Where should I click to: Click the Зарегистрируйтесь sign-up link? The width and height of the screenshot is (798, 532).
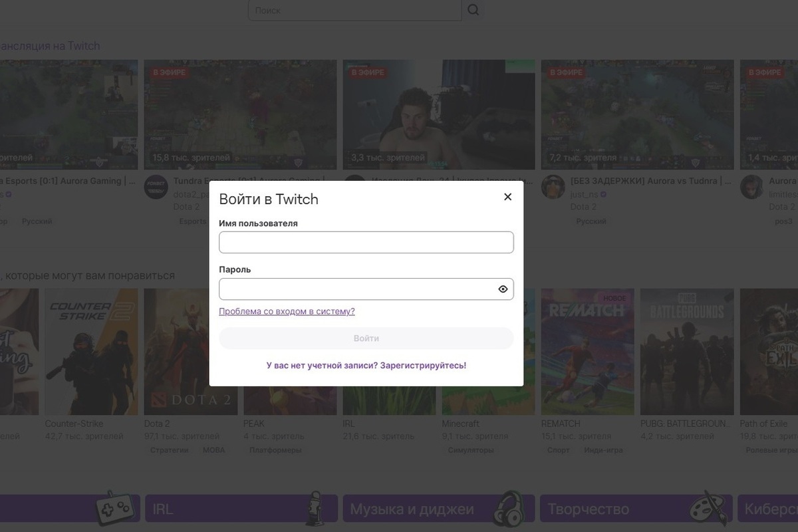(x=423, y=366)
